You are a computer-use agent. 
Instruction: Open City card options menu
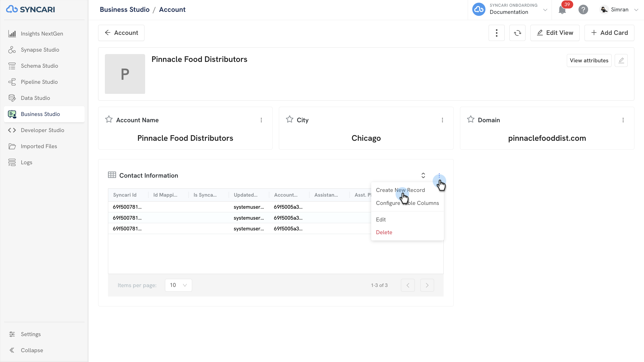pos(442,120)
